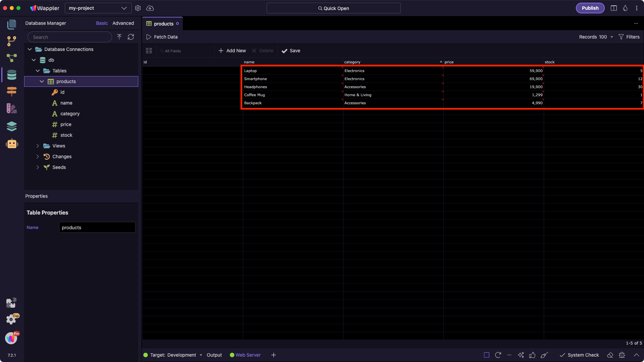The width and height of the screenshot is (644, 362).
Task: Click the collapse-all arrow icon beside search
Action: (119, 37)
